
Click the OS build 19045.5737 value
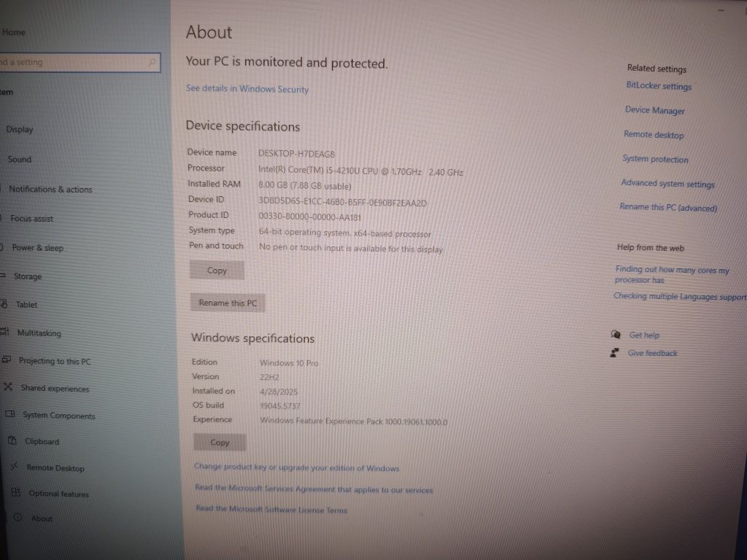tap(280, 406)
